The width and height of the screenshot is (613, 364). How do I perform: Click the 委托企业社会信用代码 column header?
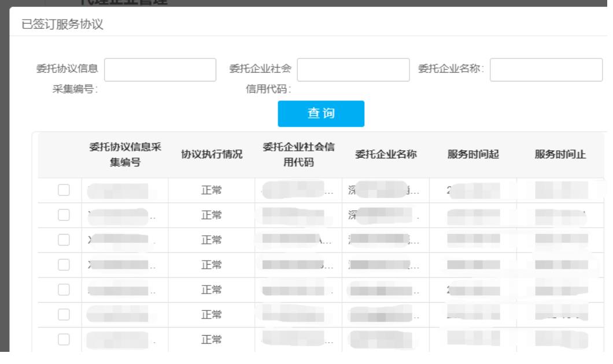[x=298, y=155]
